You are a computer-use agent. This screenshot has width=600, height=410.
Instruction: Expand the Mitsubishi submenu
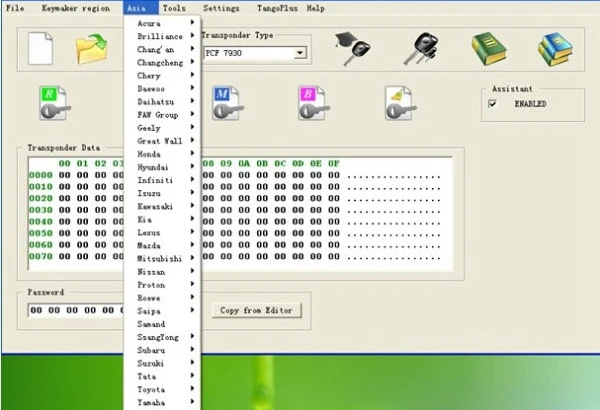162,258
